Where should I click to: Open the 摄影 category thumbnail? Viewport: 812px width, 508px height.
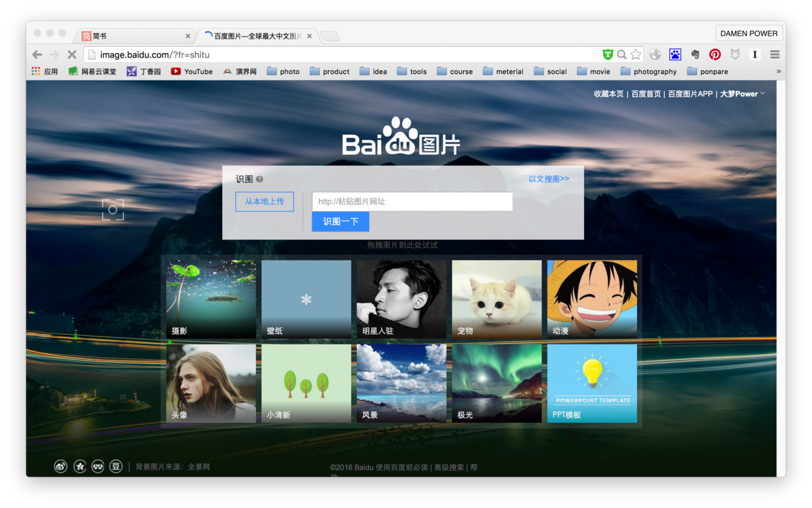pyautogui.click(x=211, y=299)
